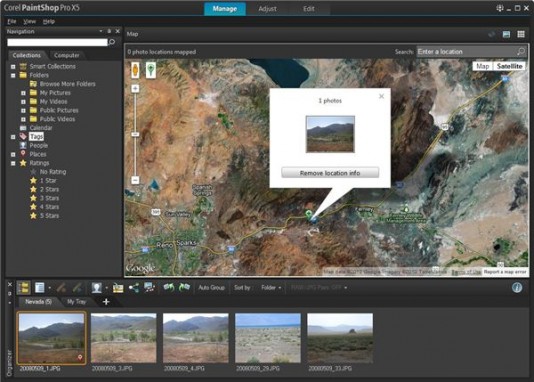Click the navigation search magnifier icon
This screenshot has height=382, width=534.
[x=112, y=42]
